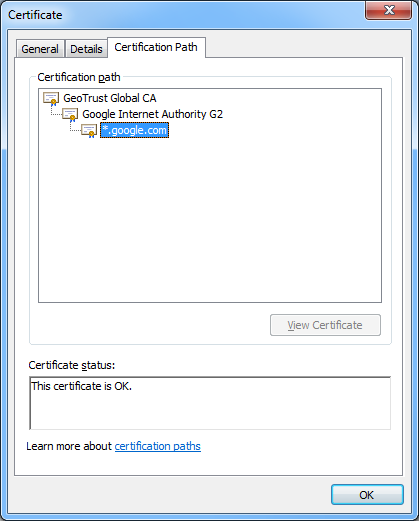Select the Certification Path tab

tap(156, 47)
